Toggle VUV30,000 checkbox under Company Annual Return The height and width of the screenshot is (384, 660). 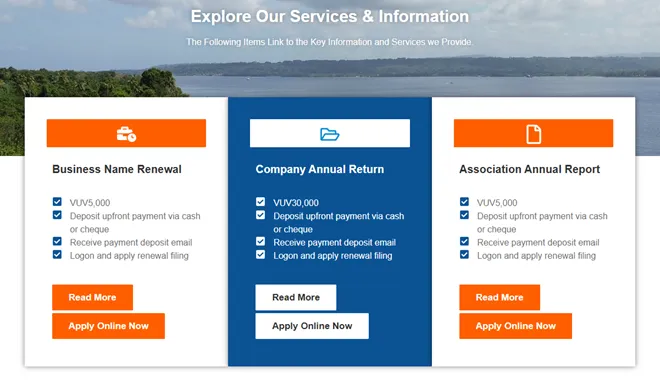(261, 202)
